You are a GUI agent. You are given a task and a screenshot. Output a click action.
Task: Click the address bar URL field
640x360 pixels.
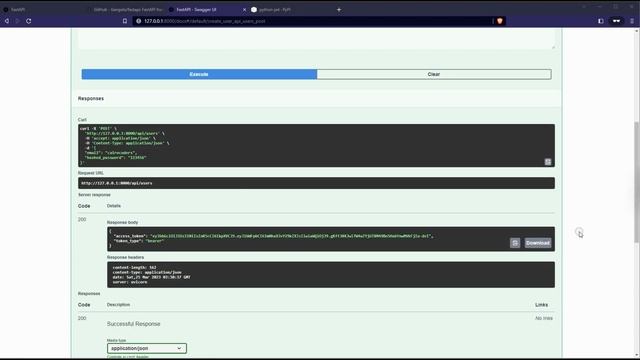tap(314, 21)
